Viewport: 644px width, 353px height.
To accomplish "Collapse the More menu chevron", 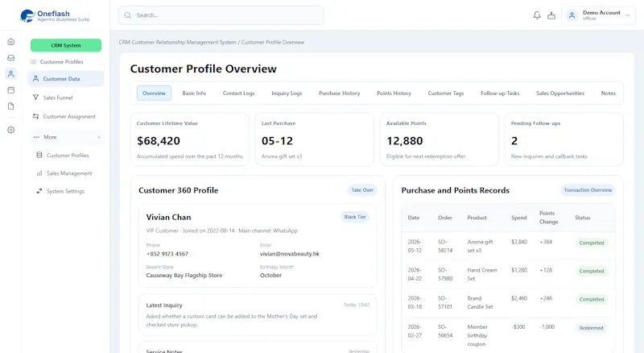I will click(99, 138).
